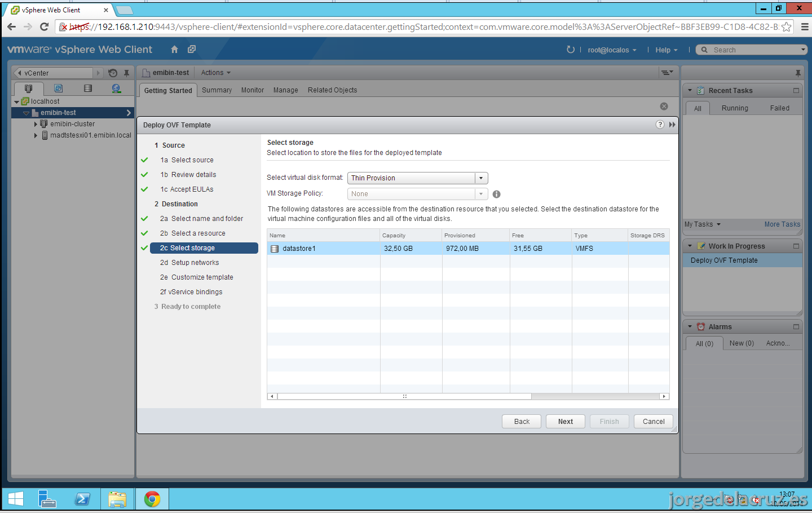Show Failed tasks in Recent Tasks
Viewport: 812px width, 513px height.
pos(780,108)
